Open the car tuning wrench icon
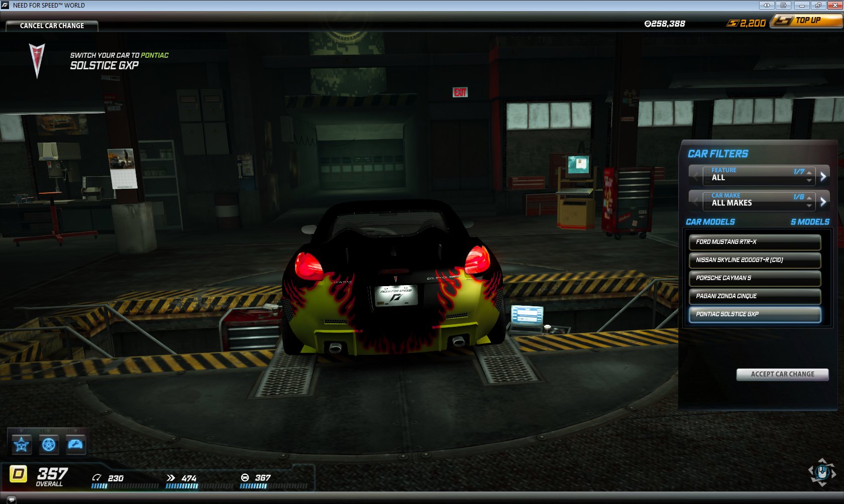The image size is (844, 504). pyautogui.click(x=76, y=444)
